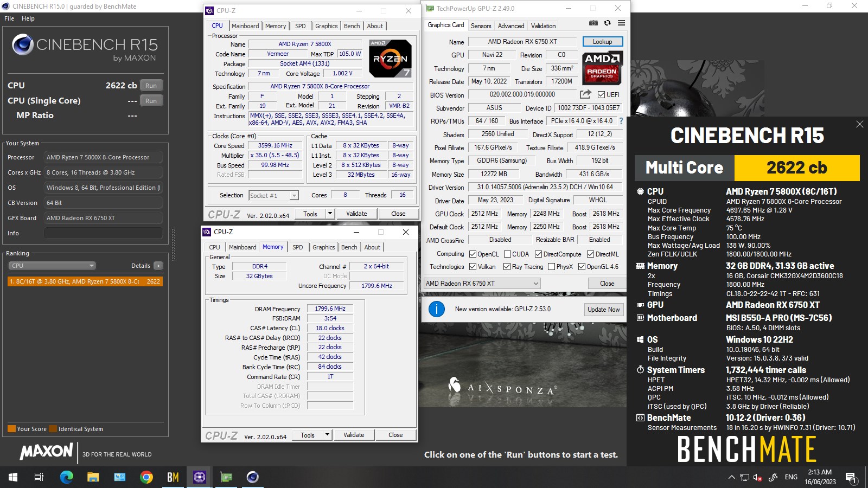The image size is (868, 488).
Task: Switch to Cinebench taskbar icon
Action: coord(252,477)
